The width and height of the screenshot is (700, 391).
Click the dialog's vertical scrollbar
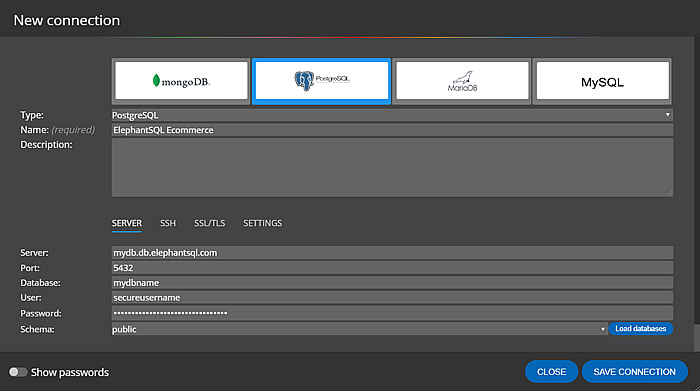click(697, 338)
